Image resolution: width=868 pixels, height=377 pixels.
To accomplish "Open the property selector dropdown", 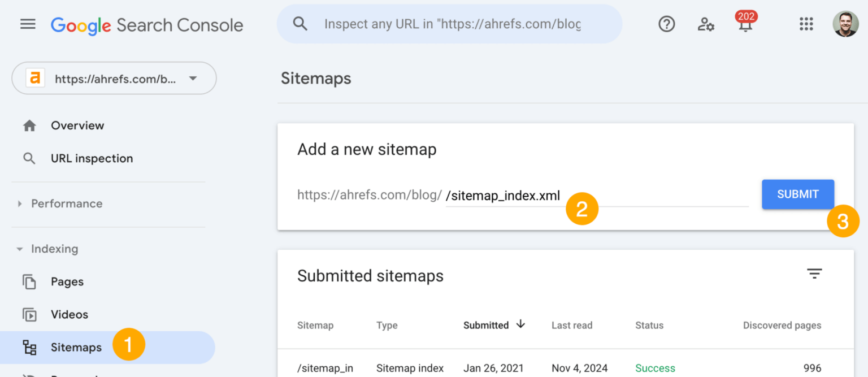I will pyautogui.click(x=192, y=77).
